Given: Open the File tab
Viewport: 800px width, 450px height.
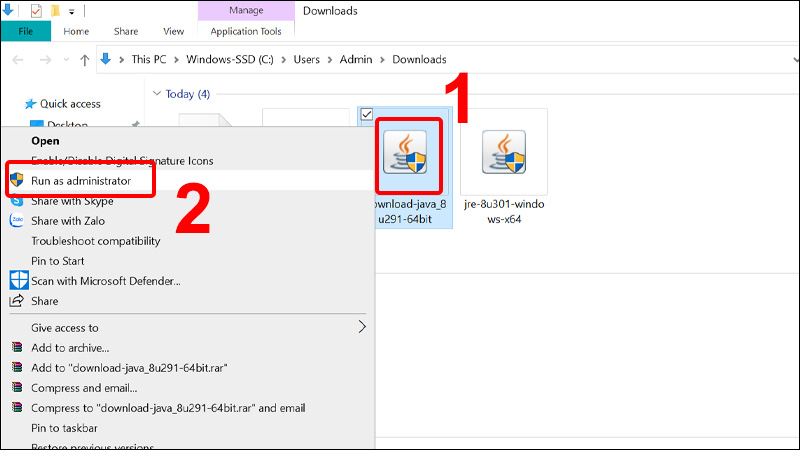Looking at the screenshot, I should click(x=26, y=31).
